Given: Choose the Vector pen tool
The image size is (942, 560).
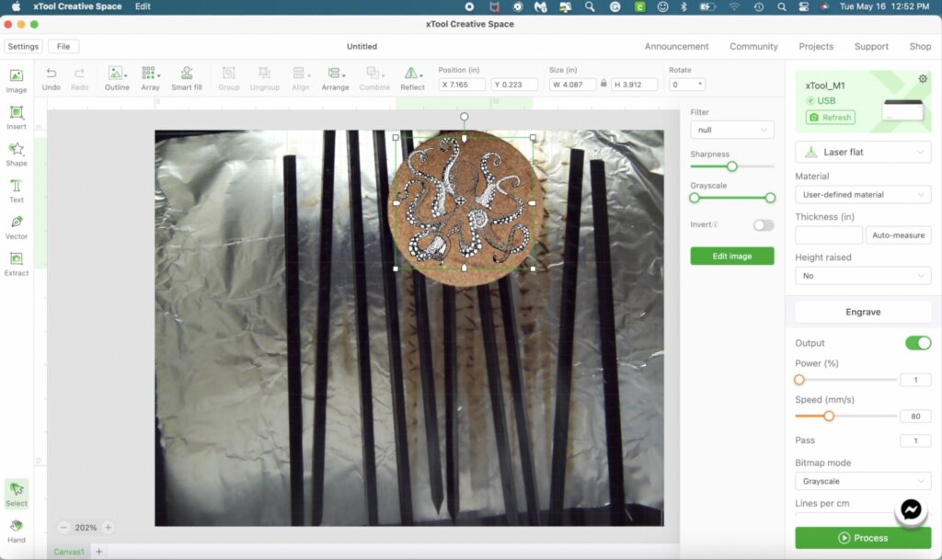Looking at the screenshot, I should (x=17, y=227).
